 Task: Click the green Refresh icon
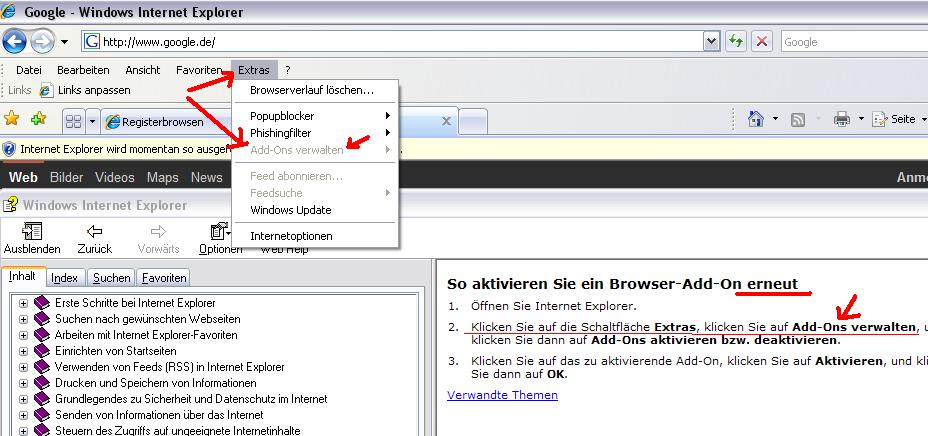[x=737, y=41]
